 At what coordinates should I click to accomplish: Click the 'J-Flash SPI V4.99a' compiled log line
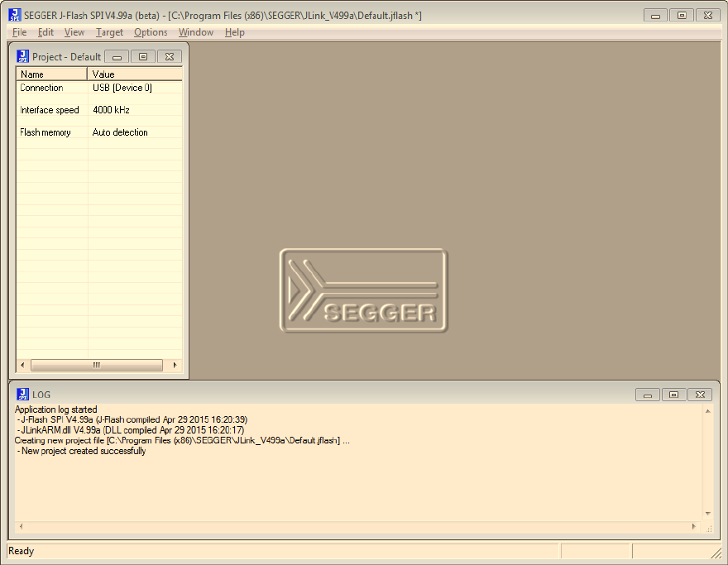pos(132,419)
